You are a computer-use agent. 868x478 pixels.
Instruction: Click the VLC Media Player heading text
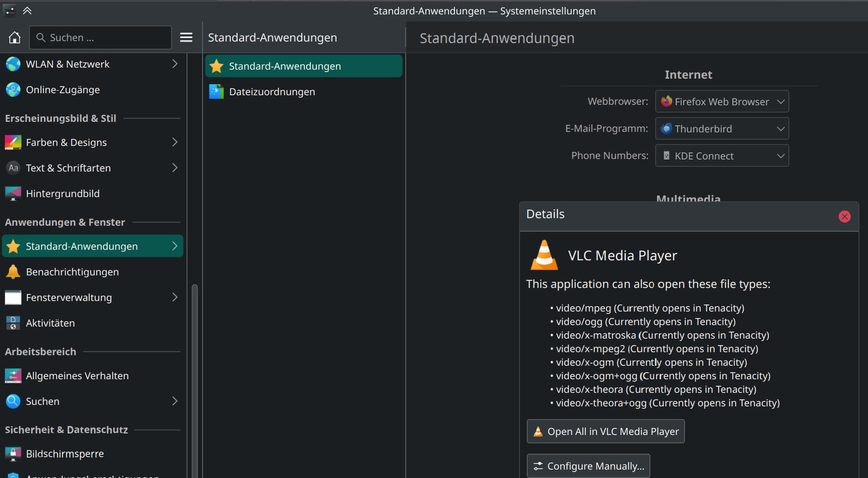point(623,256)
